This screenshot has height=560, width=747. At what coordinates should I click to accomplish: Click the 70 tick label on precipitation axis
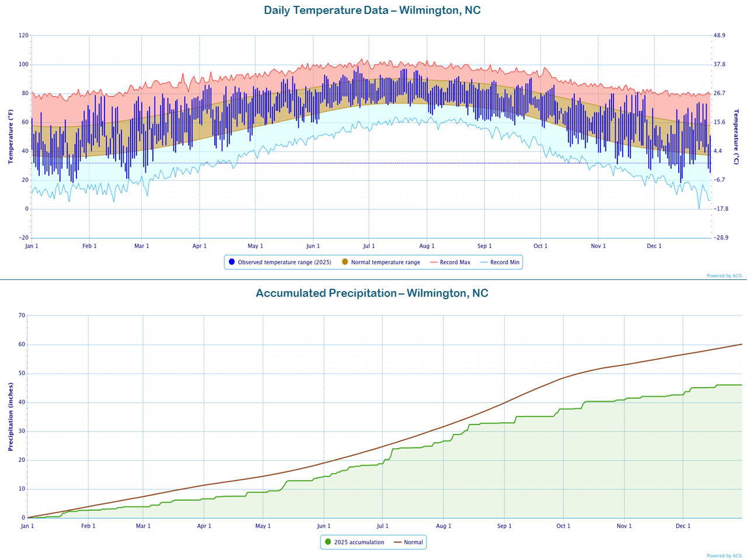click(x=22, y=316)
